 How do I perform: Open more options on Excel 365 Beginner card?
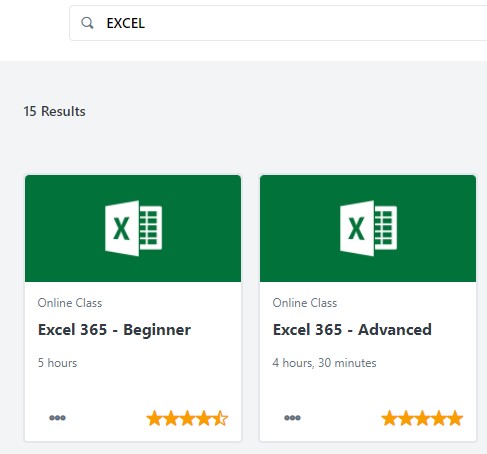[57, 418]
